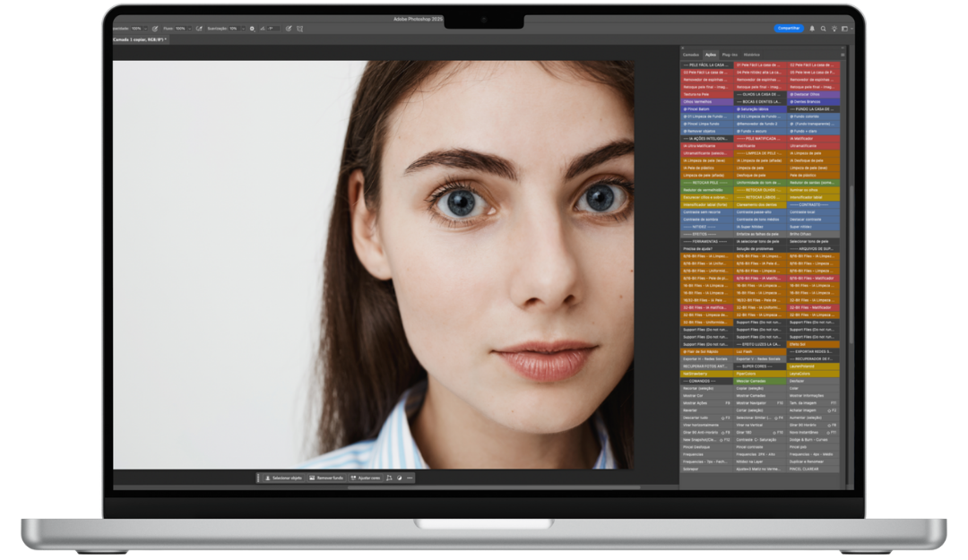Click the airbrush settings gear icon
The image size is (968, 560).
point(252,29)
